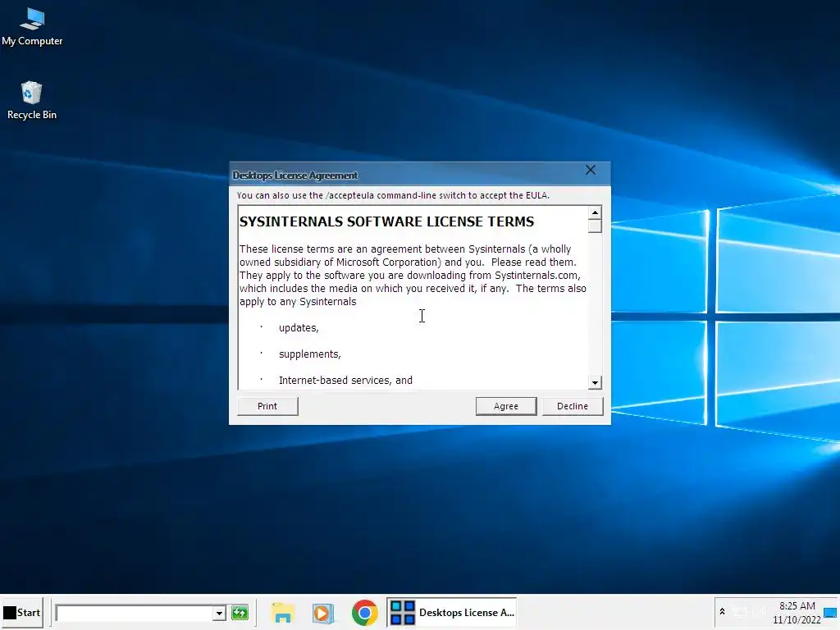
Task: Decline the Sysinternals license agreement
Action: click(x=572, y=406)
